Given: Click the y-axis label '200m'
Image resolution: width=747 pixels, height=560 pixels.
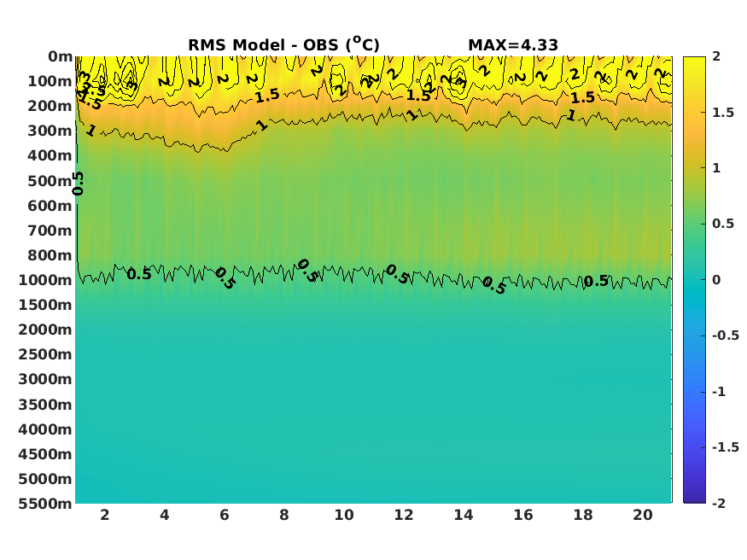Looking at the screenshot, I should (50, 106).
